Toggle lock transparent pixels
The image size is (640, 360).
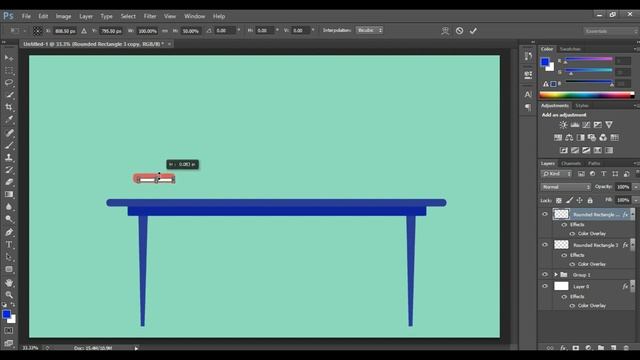tap(559, 200)
